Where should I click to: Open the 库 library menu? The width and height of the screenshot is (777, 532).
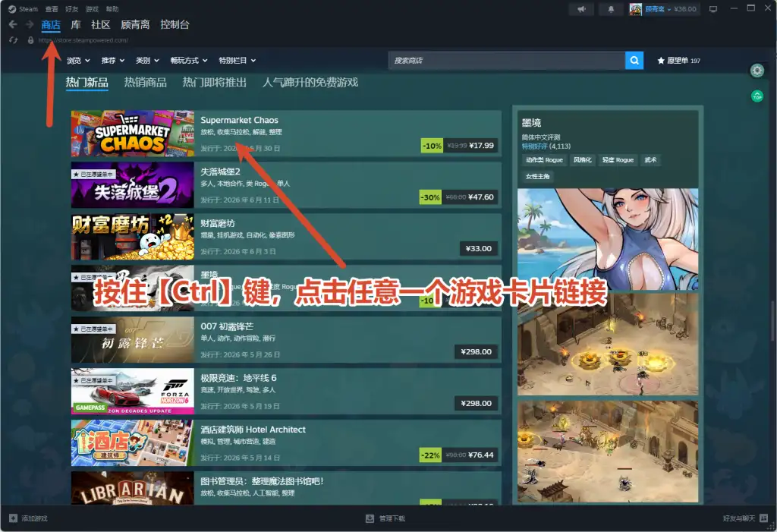click(x=76, y=24)
